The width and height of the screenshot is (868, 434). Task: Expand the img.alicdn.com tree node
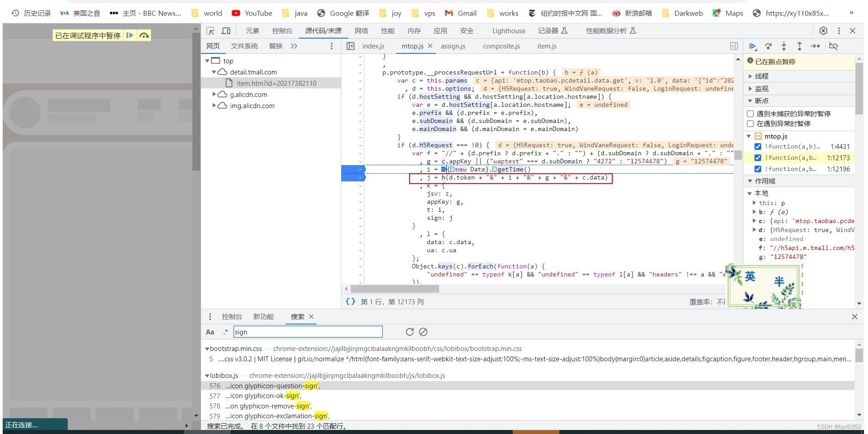pos(214,105)
